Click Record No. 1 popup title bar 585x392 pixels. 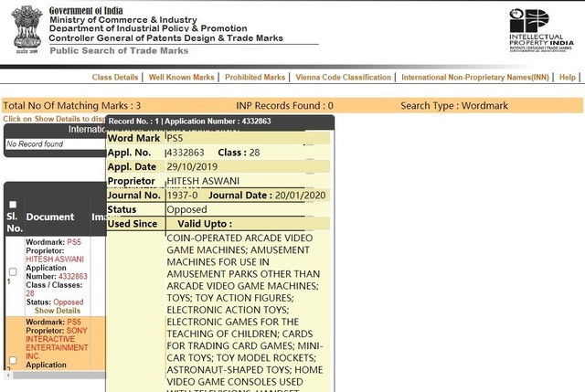[220, 122]
